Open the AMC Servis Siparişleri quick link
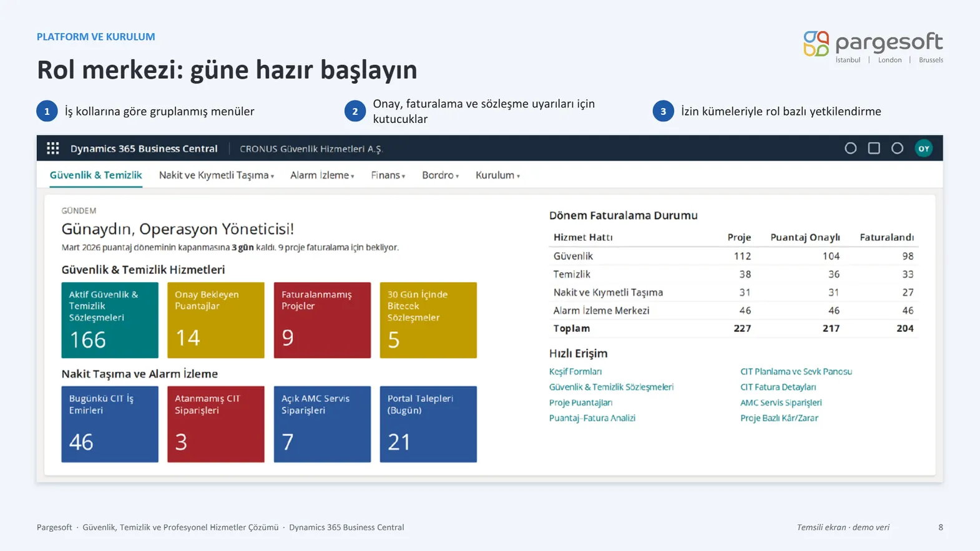 pyautogui.click(x=781, y=402)
